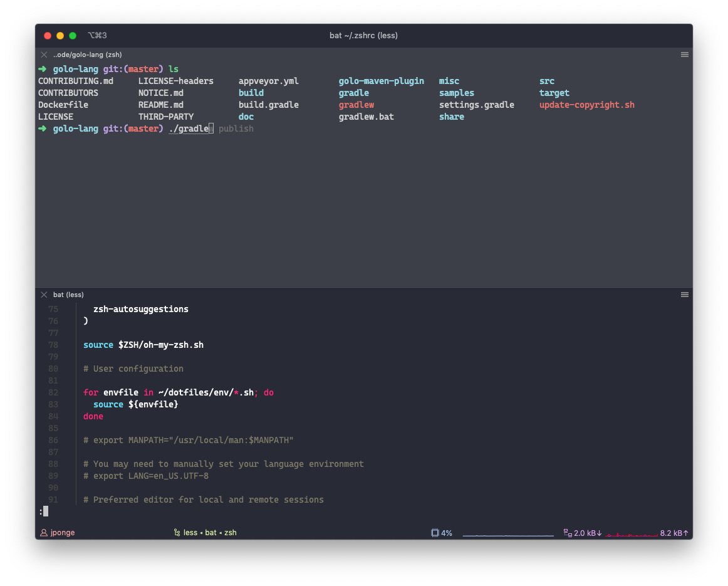This screenshot has width=728, height=586.
Task: Close the "bat (less)" pane with its X
Action: coord(43,294)
